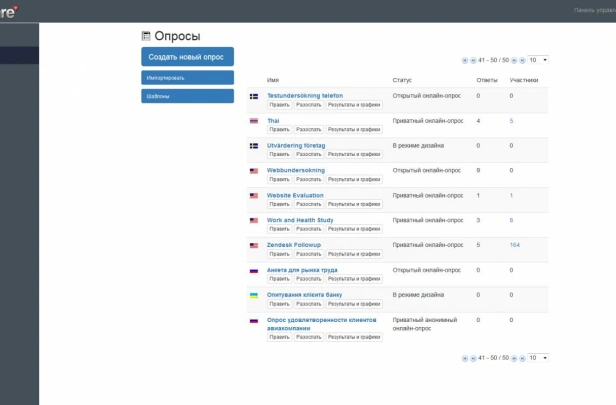
Task: Open the Шаблоны templates button
Action: (x=187, y=96)
